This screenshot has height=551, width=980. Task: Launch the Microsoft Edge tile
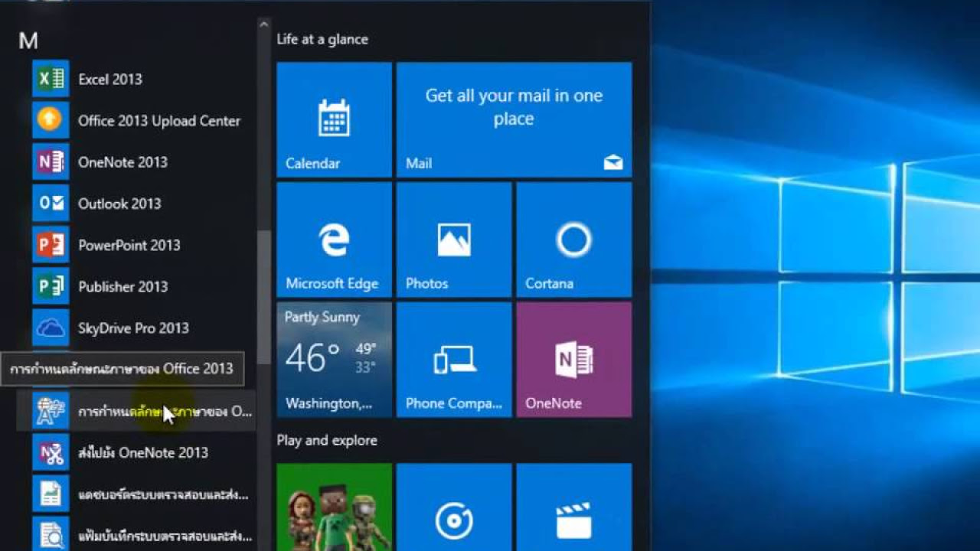pyautogui.click(x=334, y=240)
